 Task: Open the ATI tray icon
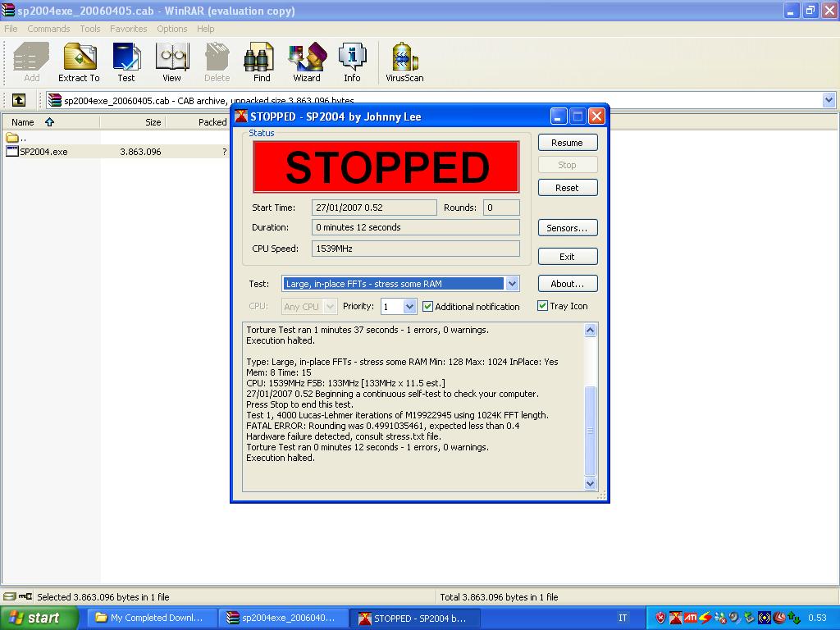691,618
